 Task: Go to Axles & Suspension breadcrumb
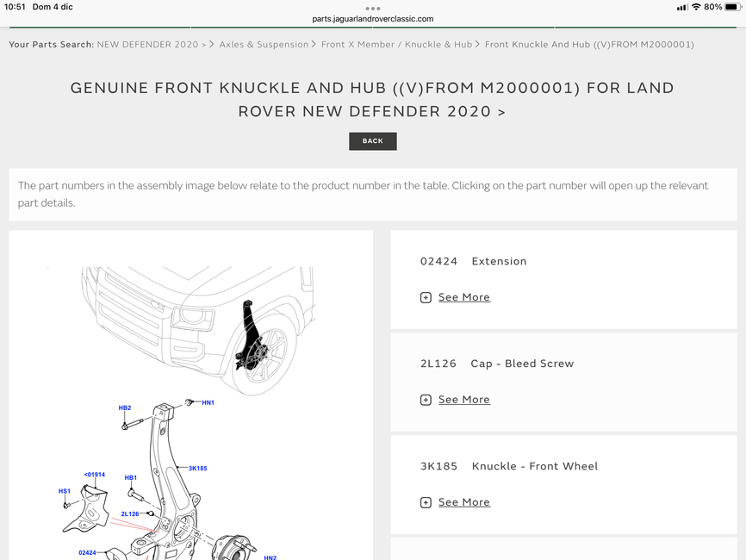pos(264,45)
